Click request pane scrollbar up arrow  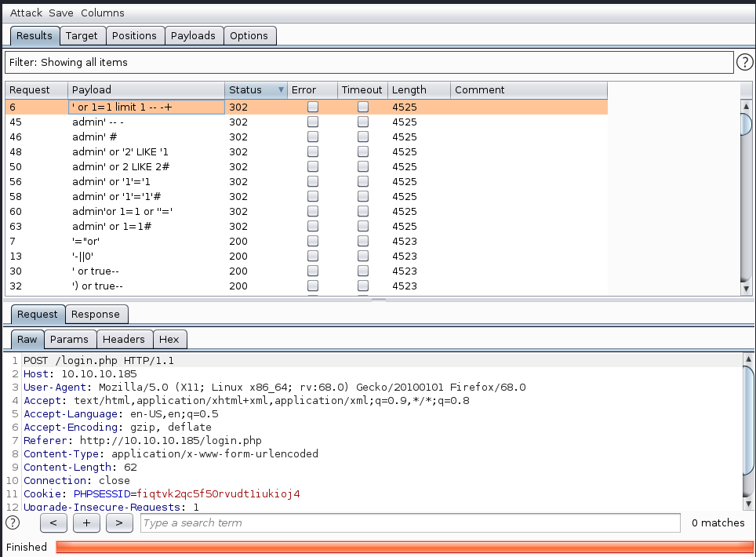[748, 359]
